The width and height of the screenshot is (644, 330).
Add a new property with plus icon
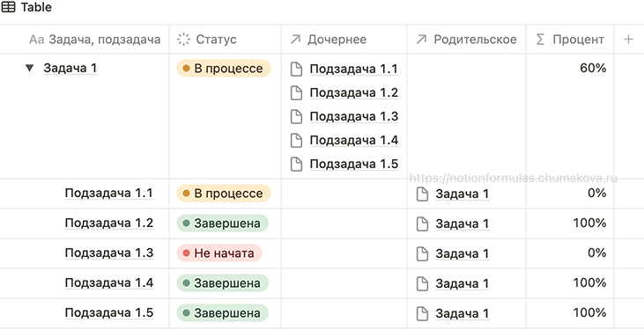click(x=628, y=40)
